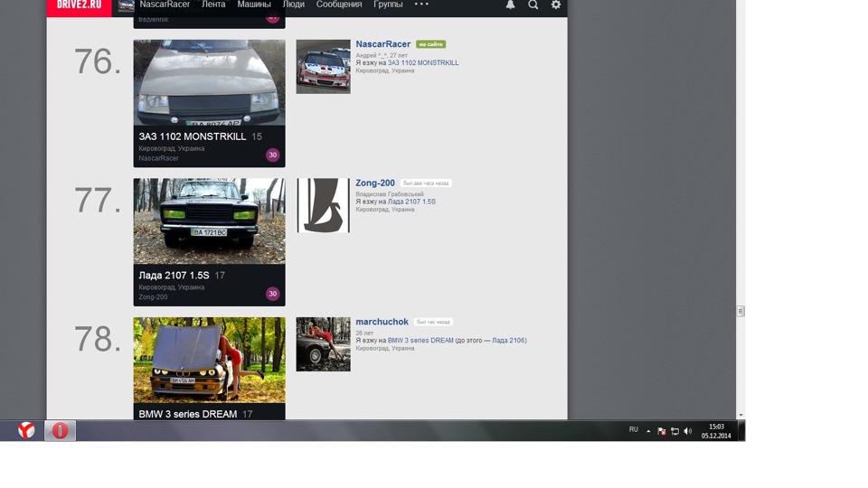The image size is (868, 488).
Task: Open Zong-200 user profile link
Action: coord(375,183)
